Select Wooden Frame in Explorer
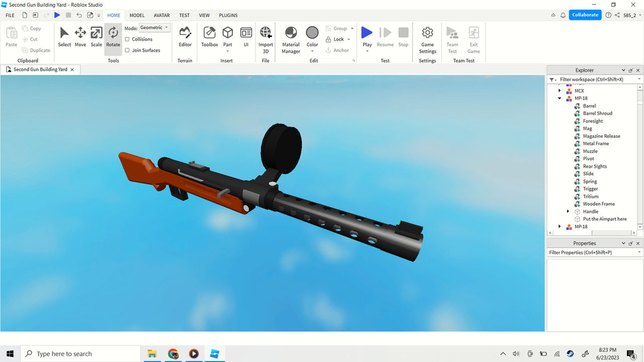 click(x=599, y=204)
